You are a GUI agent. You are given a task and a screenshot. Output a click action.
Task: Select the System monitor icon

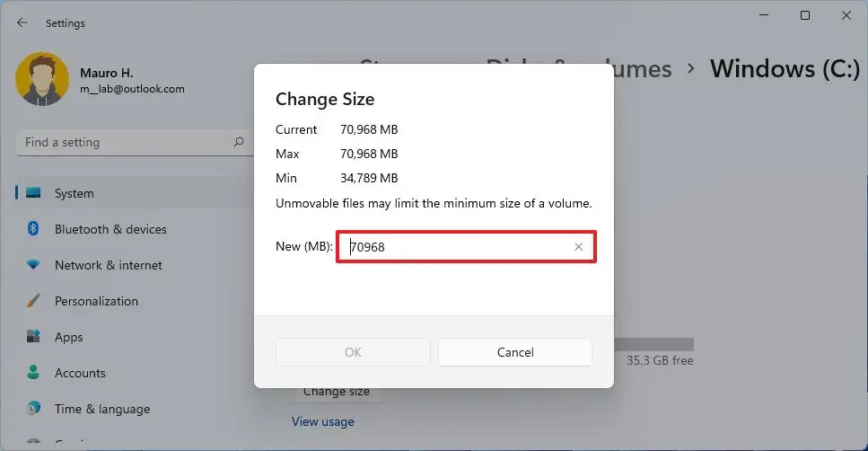point(34,193)
